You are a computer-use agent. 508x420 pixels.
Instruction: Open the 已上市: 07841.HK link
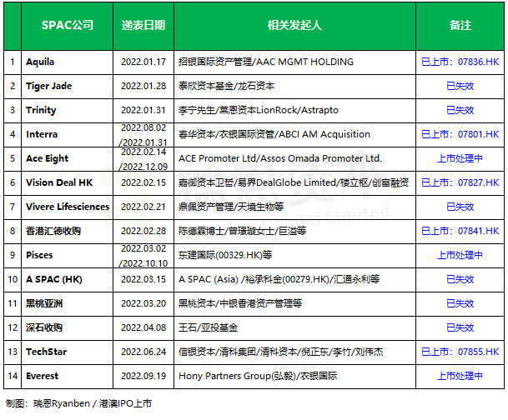coord(460,231)
